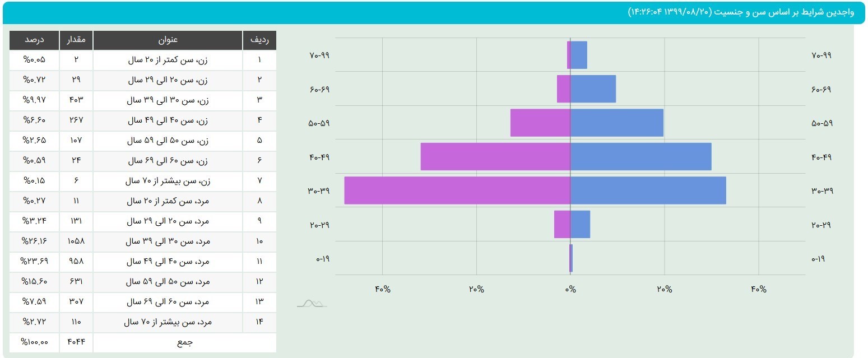The height and width of the screenshot is (358, 868).
Task: Select row زن، سن کمتر از ۲۰ سال
Action: tap(168, 59)
